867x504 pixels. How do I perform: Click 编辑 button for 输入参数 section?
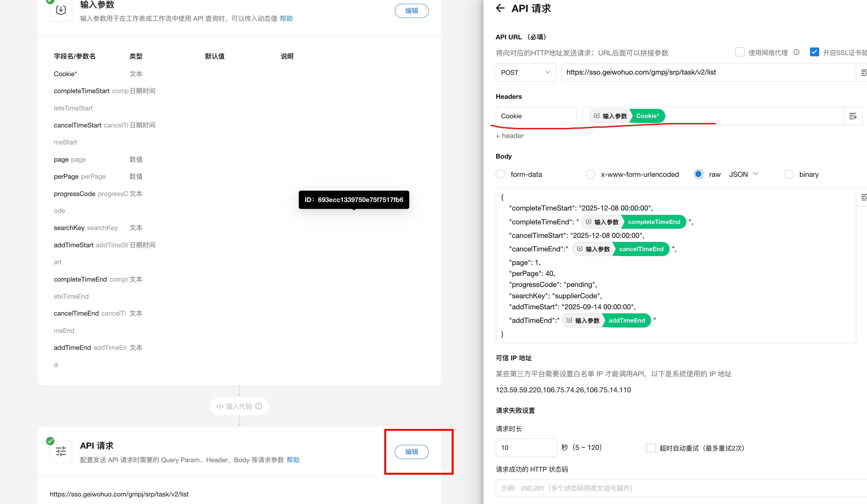pos(411,11)
